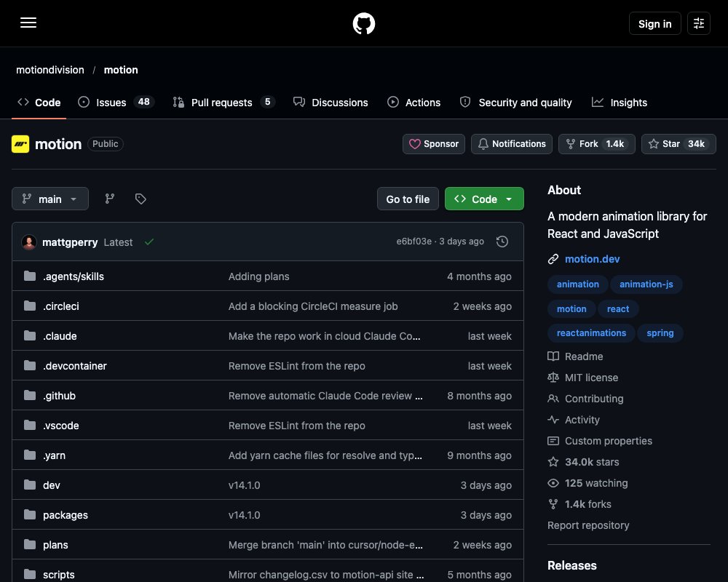Open commit 'Adding plans'
This screenshot has width=728, height=582.
click(x=258, y=276)
